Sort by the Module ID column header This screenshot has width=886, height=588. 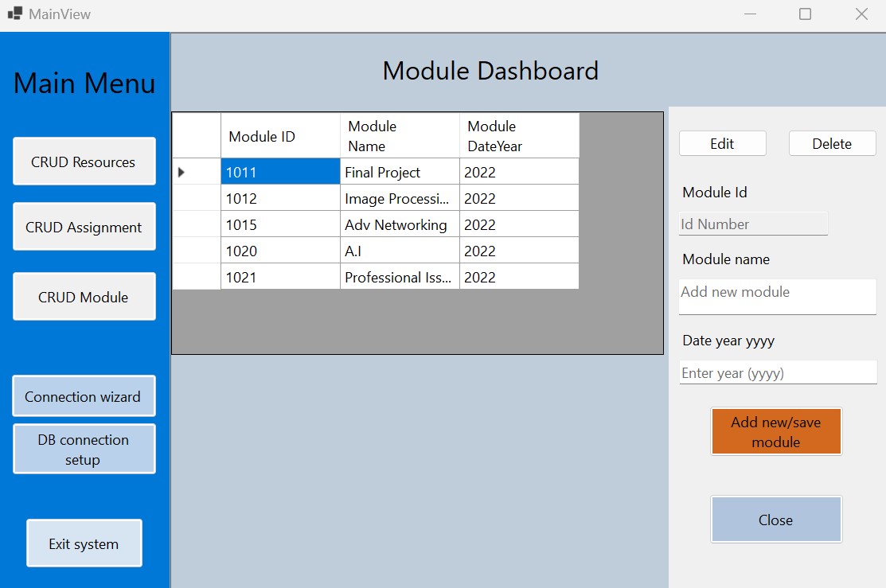[x=280, y=136]
